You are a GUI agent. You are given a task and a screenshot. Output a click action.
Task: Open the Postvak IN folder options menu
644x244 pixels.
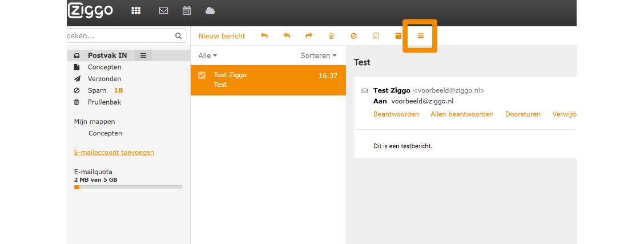click(x=143, y=55)
